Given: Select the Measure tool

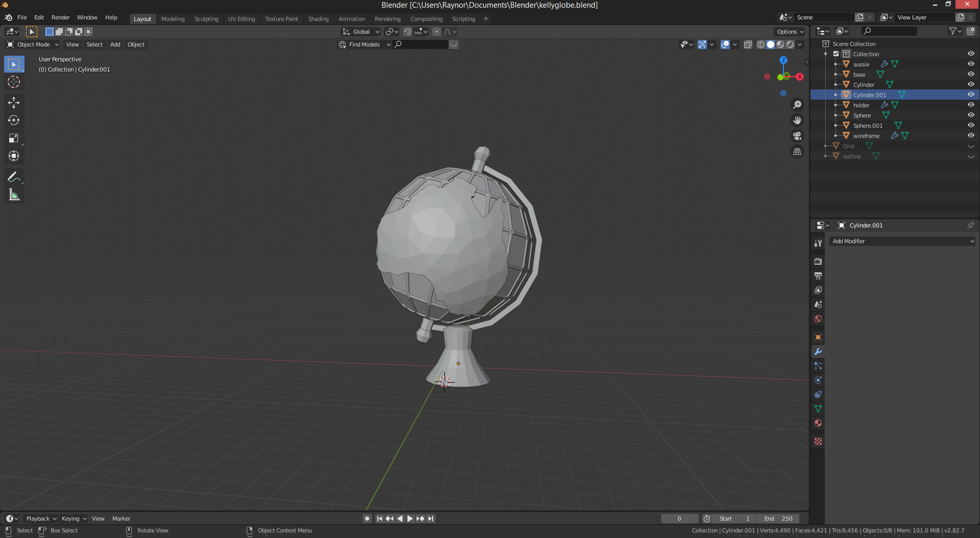Looking at the screenshot, I should point(14,195).
